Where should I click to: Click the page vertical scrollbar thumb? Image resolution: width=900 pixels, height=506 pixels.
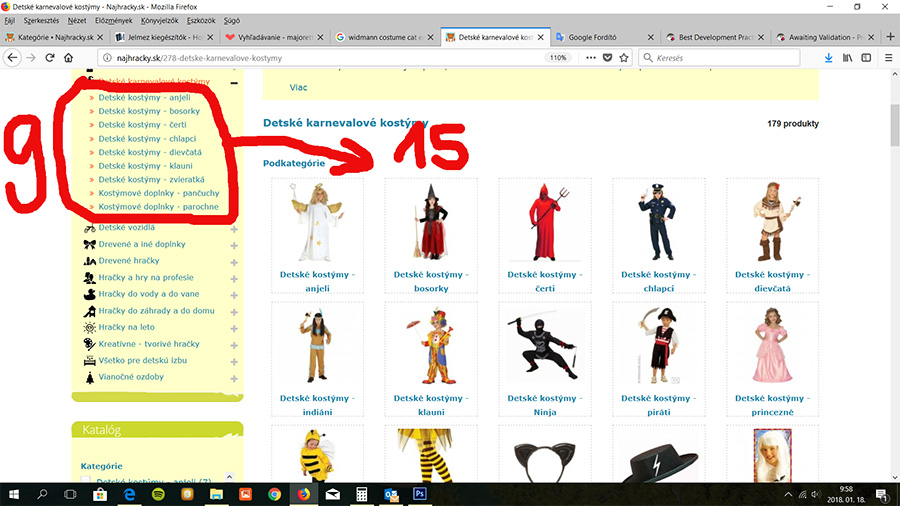click(x=894, y=126)
